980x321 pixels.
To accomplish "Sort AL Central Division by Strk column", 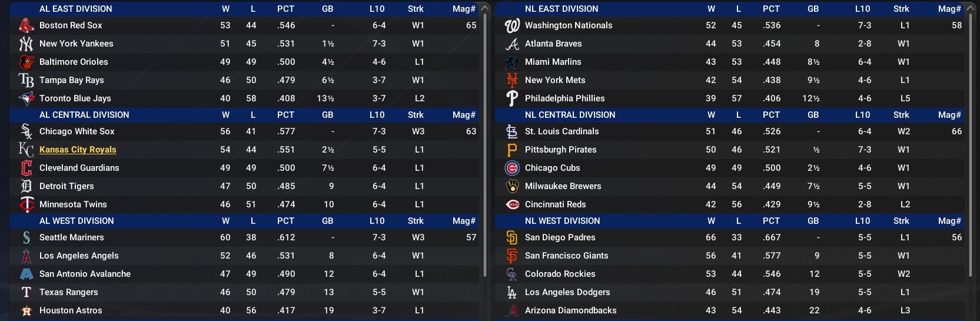I will (x=416, y=115).
